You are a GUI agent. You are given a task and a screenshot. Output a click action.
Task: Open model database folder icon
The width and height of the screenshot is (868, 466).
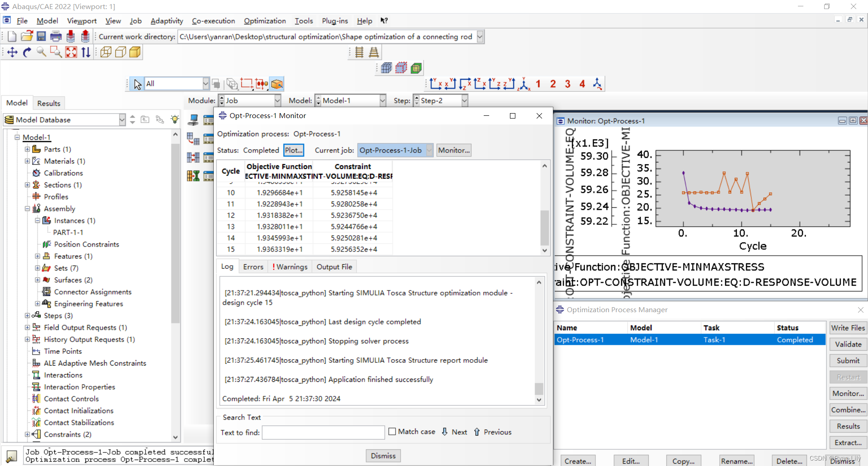pyautogui.click(x=27, y=37)
